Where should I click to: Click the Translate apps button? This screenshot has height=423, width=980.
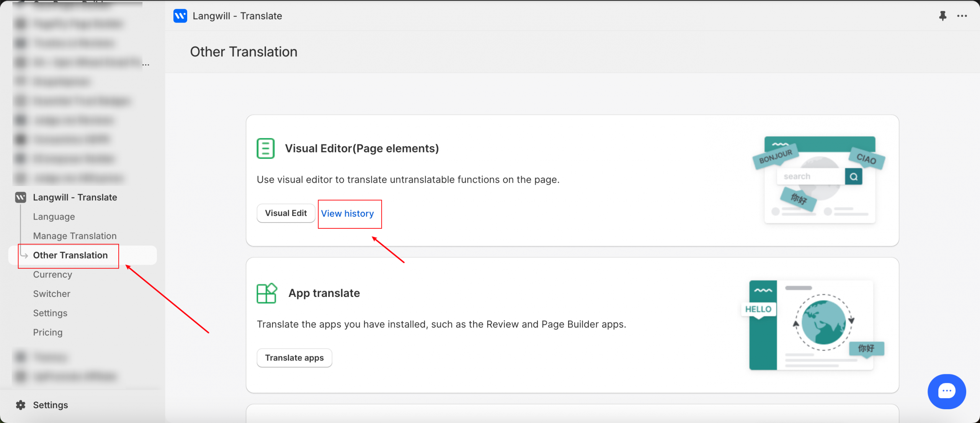click(x=294, y=358)
